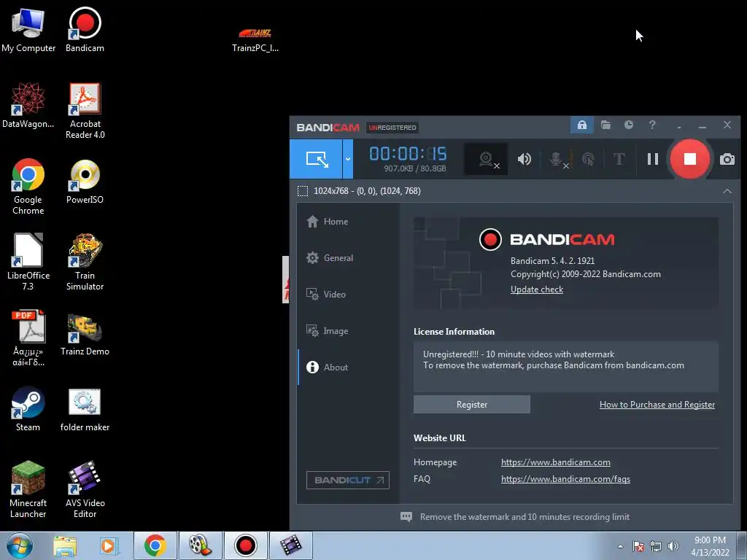Toggle the webcam overlay icon
The image size is (747, 560).
point(486,159)
